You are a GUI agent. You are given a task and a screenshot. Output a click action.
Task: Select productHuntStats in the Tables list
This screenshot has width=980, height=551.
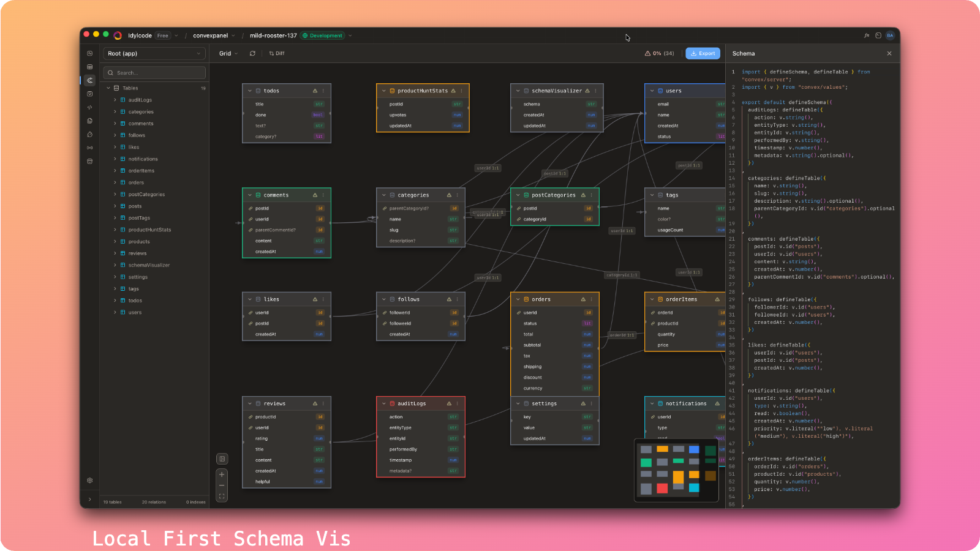point(150,230)
